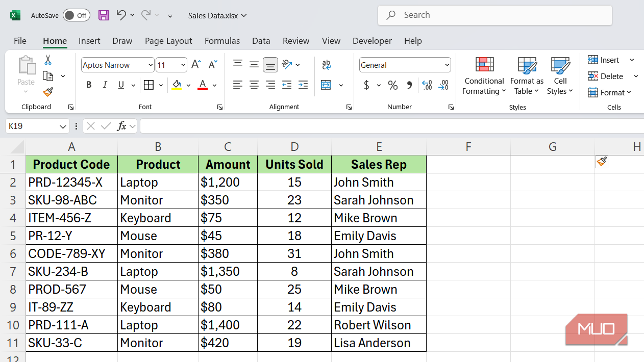Open the Font dialog launcher
The image size is (644, 362).
tap(220, 107)
